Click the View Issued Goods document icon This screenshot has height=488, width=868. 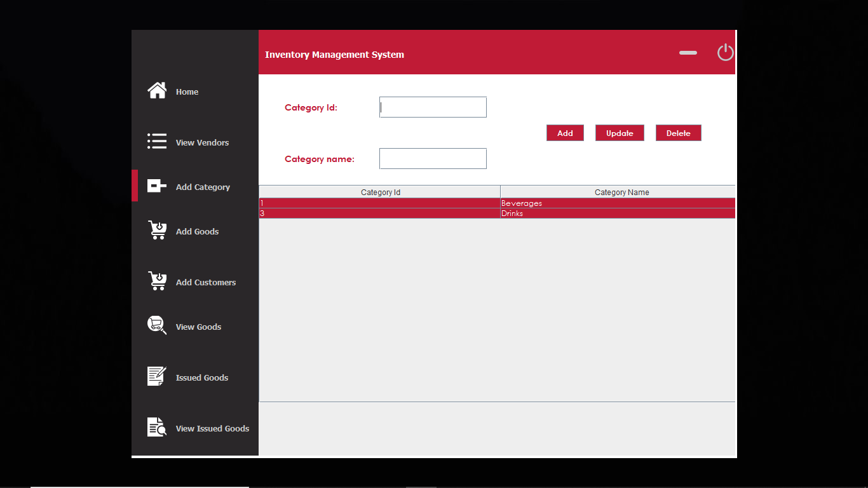[x=157, y=427]
